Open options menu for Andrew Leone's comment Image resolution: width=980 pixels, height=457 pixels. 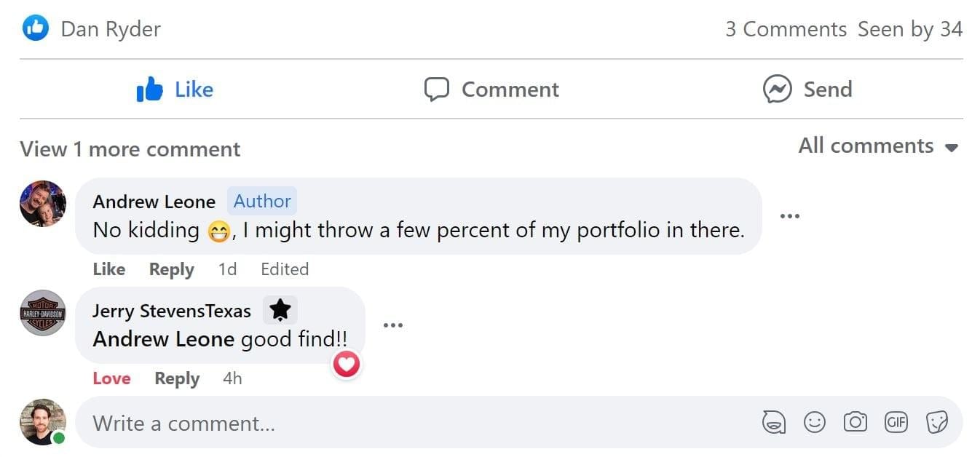pyautogui.click(x=789, y=216)
